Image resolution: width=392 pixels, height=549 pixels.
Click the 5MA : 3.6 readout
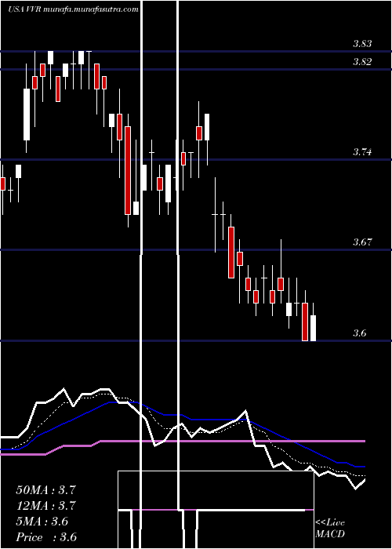42,522
